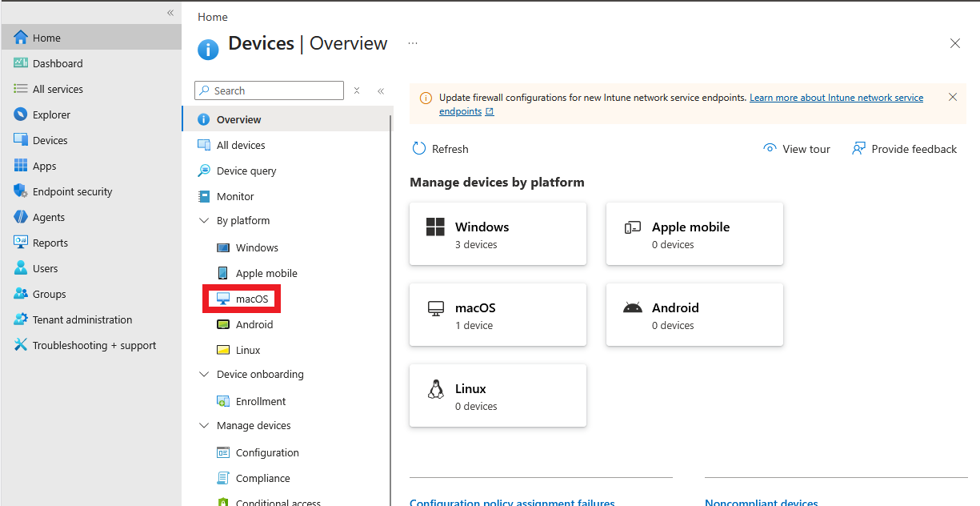Click the Compliance icon under Manage devices
Image resolution: width=980 pixels, height=506 pixels.
(222, 478)
